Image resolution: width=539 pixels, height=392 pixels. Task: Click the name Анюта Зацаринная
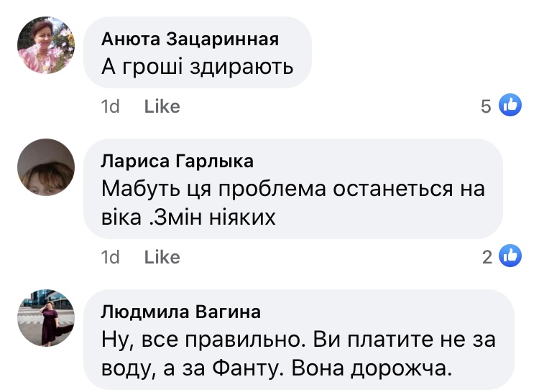190,39
